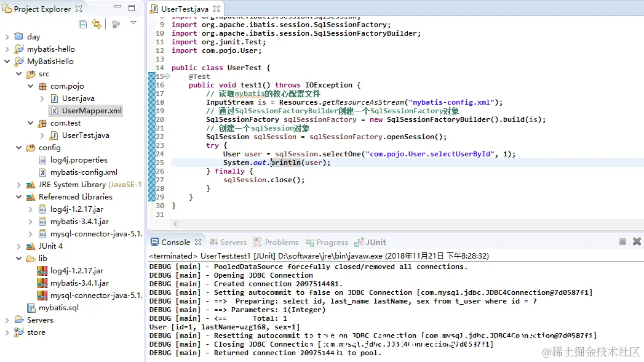Expand the store project
Viewport: 644px width, 362px height.
click(x=7, y=332)
